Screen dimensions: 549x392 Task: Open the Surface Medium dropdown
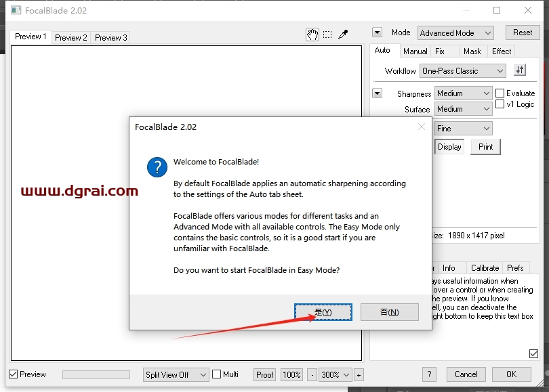[463, 109]
